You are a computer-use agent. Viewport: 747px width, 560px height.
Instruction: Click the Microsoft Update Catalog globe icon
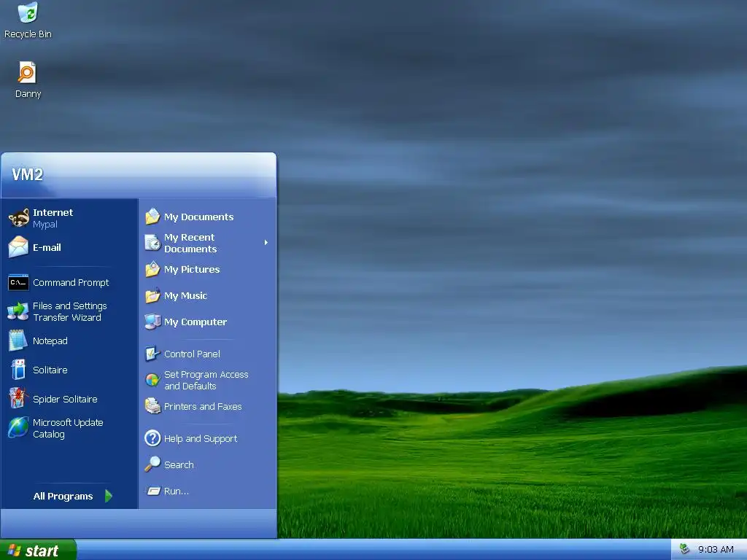[x=18, y=427]
